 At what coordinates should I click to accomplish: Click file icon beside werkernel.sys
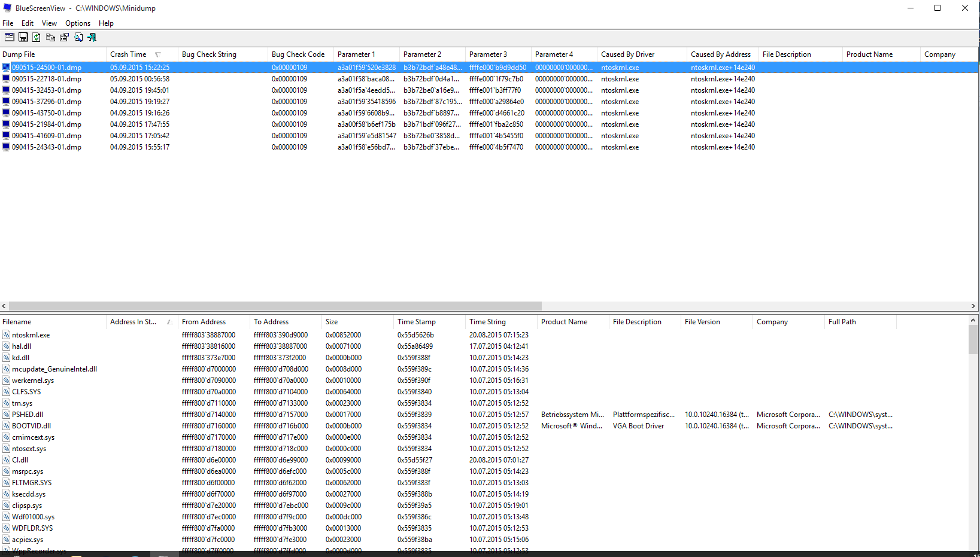6,381
